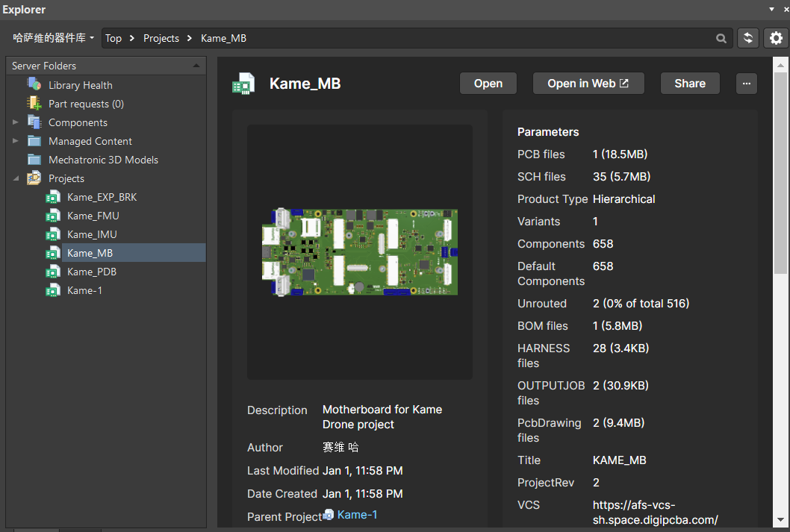Click the search magnifier icon
Viewport: 790px width, 532px height.
coord(721,38)
